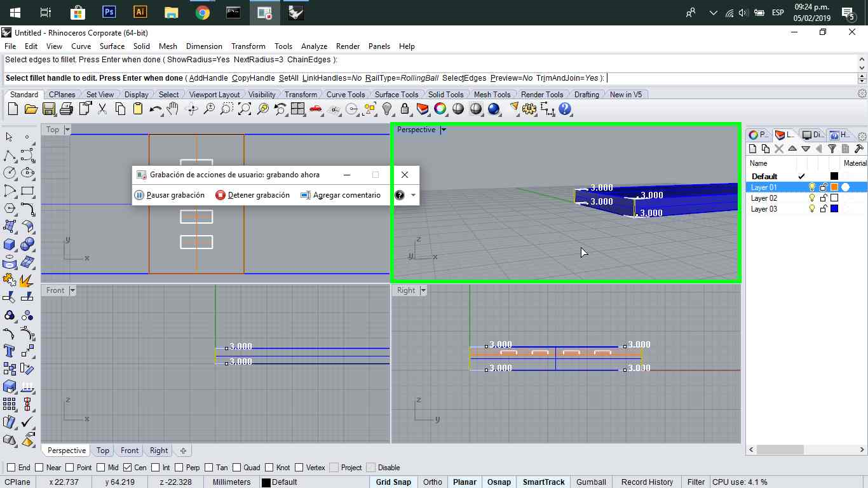The image size is (868, 488).
Task: Click Detener grabación button
Action: [x=252, y=195]
